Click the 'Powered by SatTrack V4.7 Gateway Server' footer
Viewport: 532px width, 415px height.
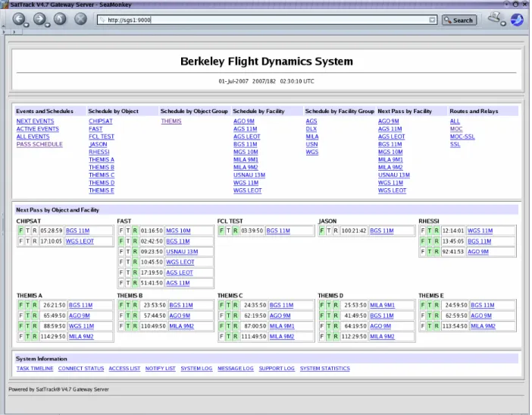click(x=58, y=389)
